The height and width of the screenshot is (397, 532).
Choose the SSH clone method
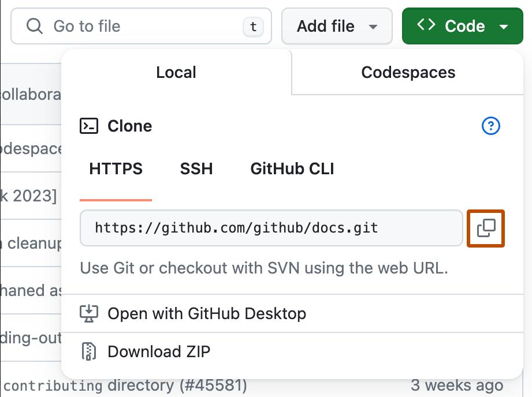click(x=196, y=169)
